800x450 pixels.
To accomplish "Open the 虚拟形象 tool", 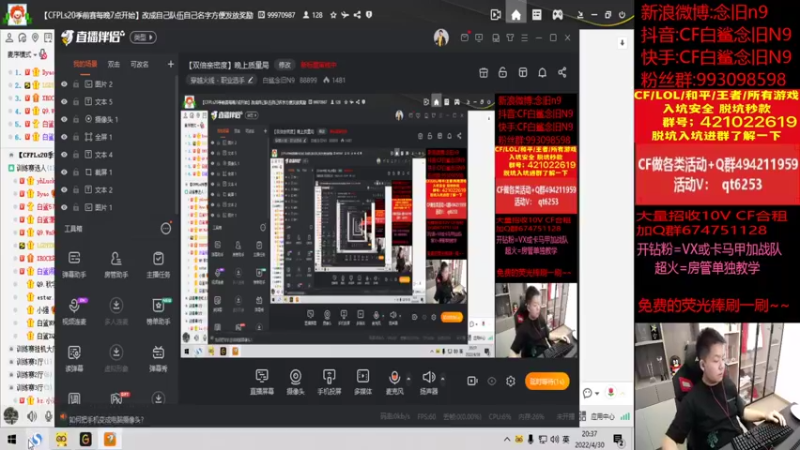I will 116,358.
